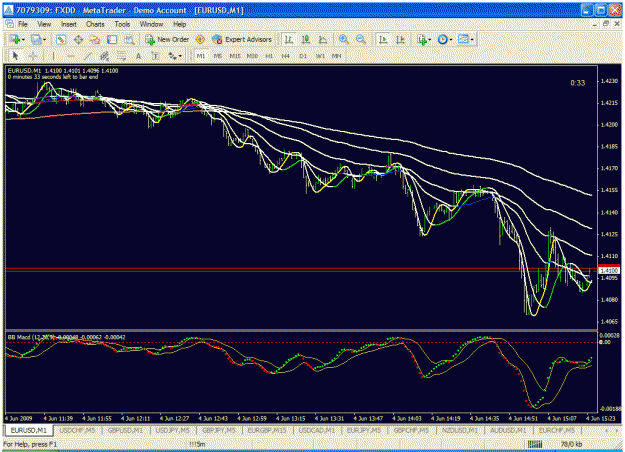This screenshot has width=625, height=452.
Task: Select the Horizontal Line drawing tool
Action: [x=70, y=56]
